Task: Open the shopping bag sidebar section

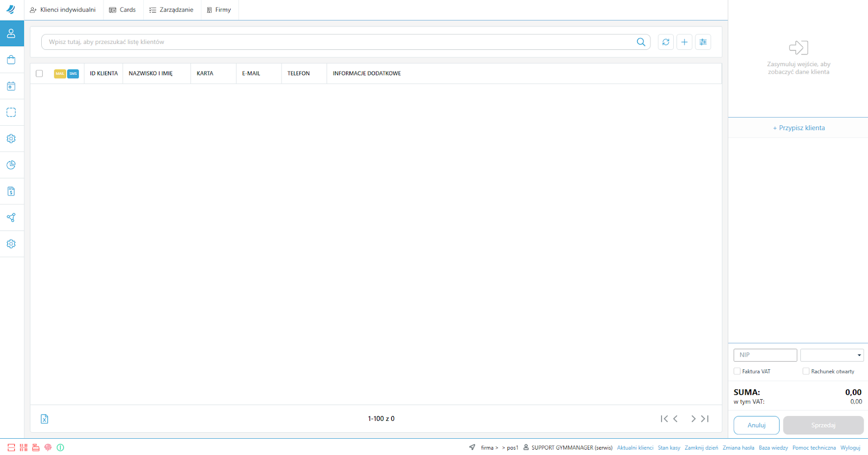Action: [11, 60]
